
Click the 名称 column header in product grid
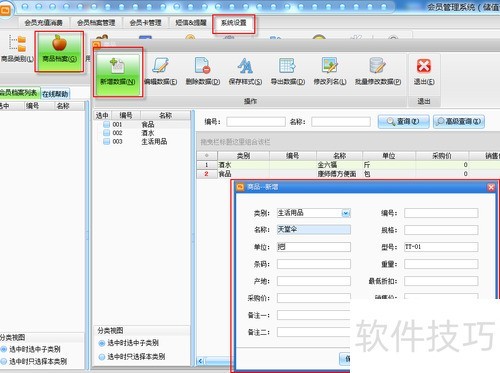[339, 156]
